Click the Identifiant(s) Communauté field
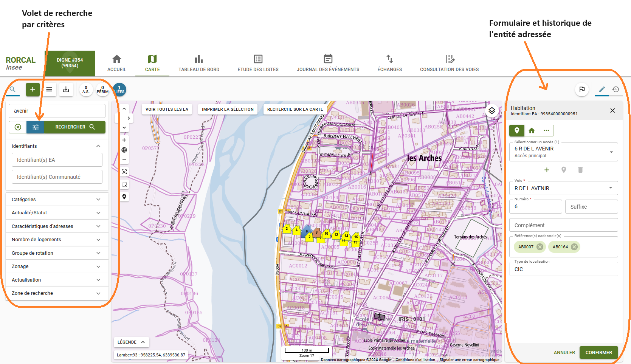The image size is (631, 364). [57, 177]
